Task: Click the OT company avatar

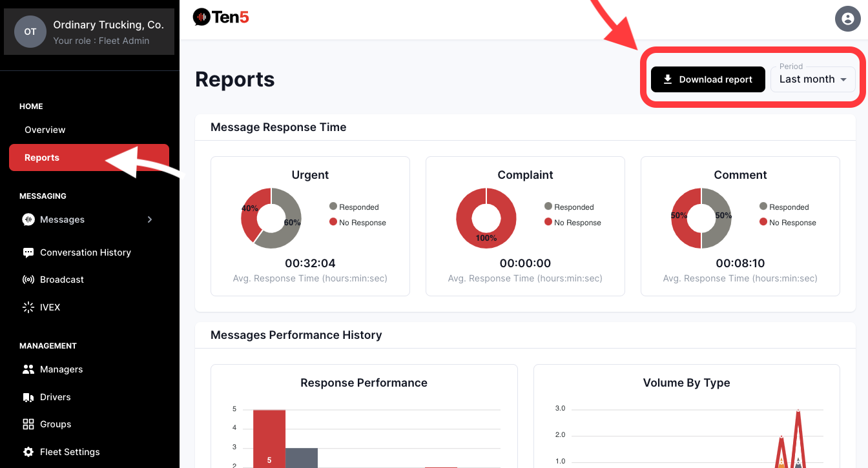Action: [30, 32]
